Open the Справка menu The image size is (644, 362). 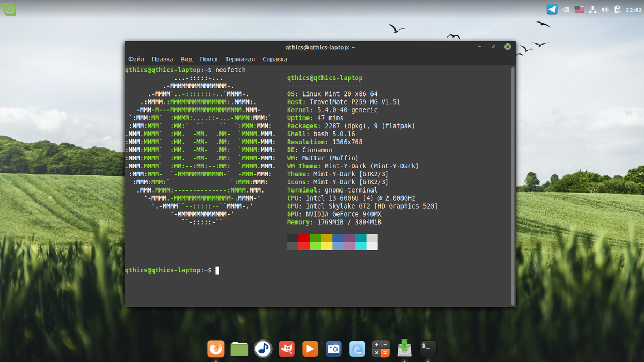pyautogui.click(x=275, y=59)
